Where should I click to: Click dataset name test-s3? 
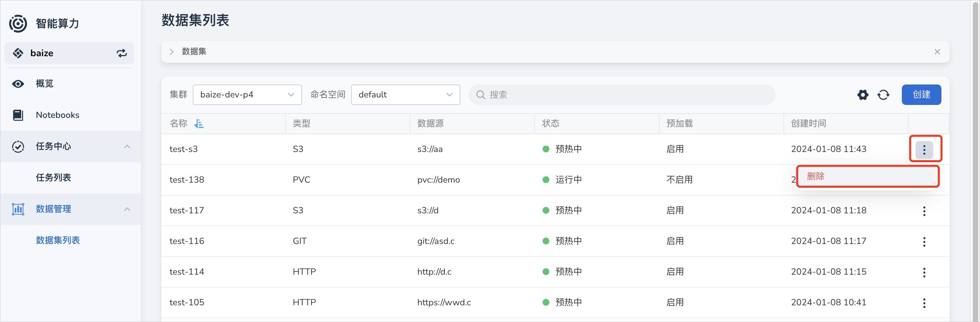point(183,149)
